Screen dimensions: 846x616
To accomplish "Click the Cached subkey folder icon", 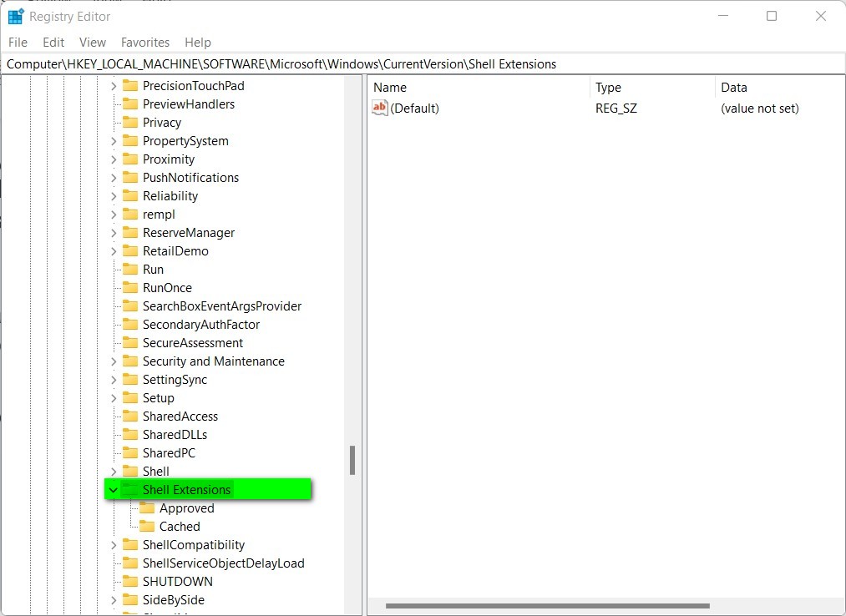I will 147,526.
